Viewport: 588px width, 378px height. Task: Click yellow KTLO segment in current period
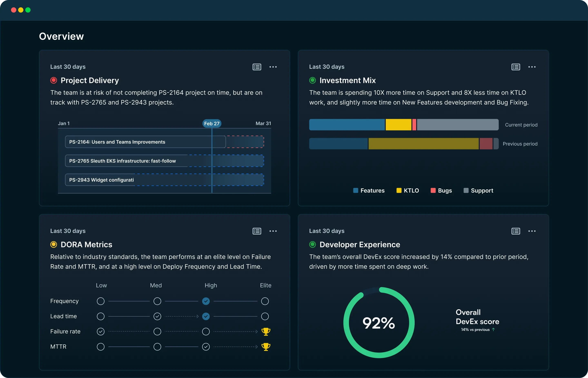coord(398,125)
